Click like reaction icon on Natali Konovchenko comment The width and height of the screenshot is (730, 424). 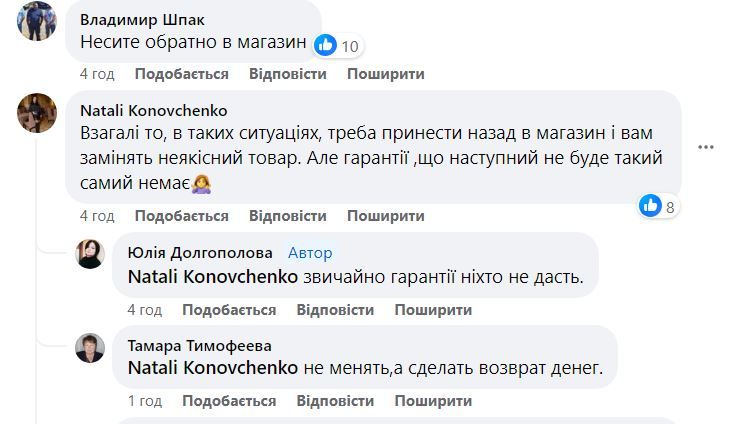(x=651, y=206)
